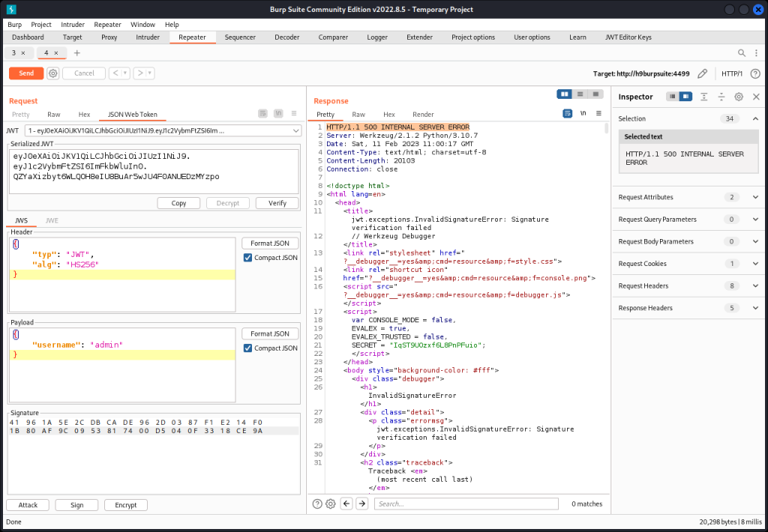Open the response search help icon
Viewport: 768px width, 532px height.
(317, 504)
